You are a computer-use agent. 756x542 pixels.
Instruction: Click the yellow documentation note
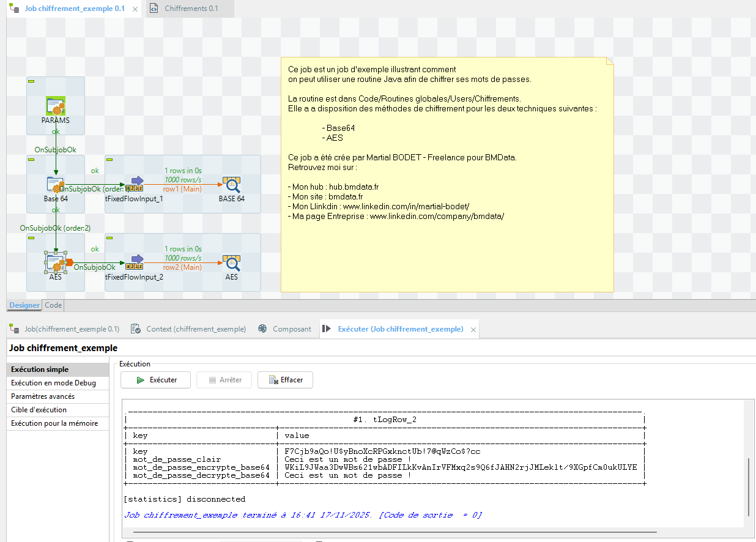point(447,174)
